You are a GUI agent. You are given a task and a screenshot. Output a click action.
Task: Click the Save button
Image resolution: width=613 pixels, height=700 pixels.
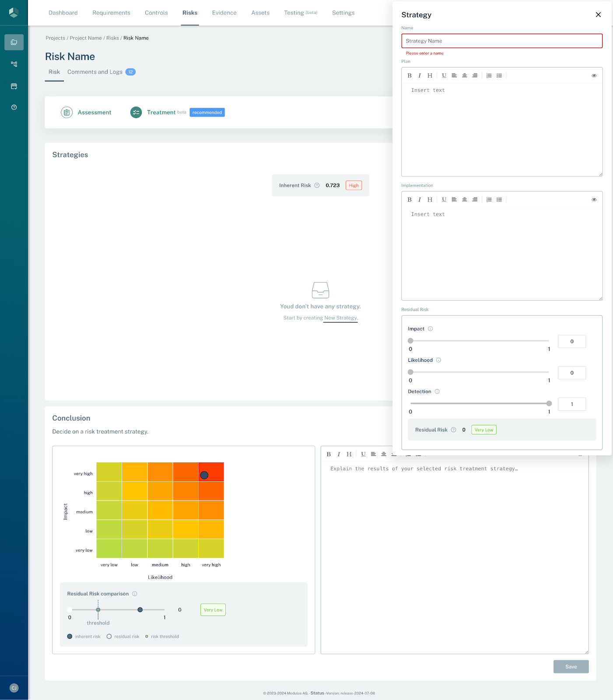click(x=571, y=667)
